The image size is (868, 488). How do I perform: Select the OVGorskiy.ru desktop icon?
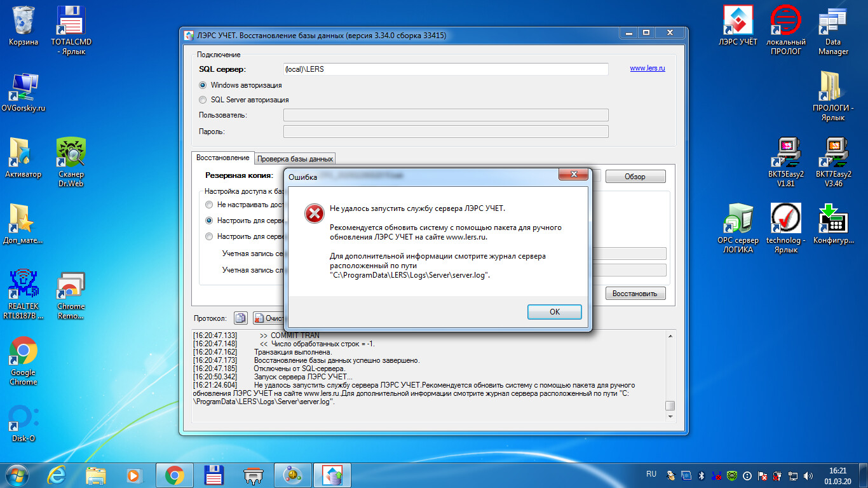tap(24, 92)
